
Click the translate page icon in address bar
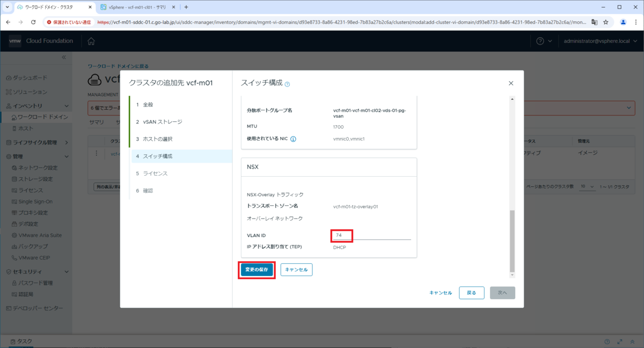coord(594,22)
